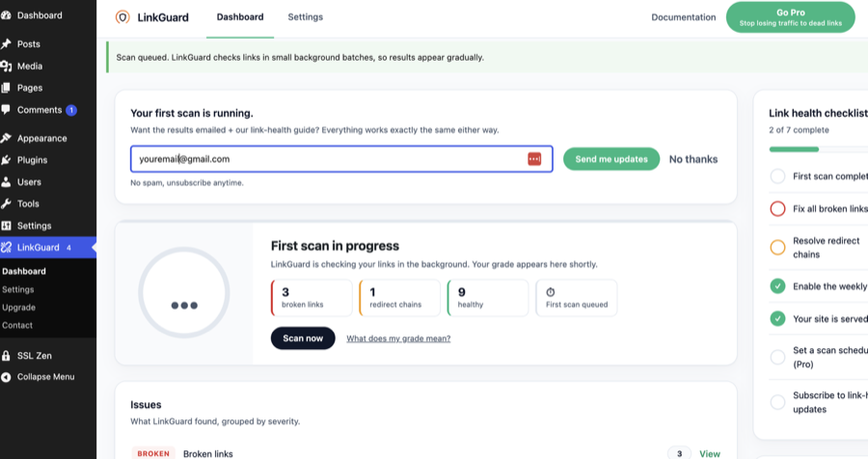Click the Settings sliders icon in sidebar
The width and height of the screenshot is (868, 459).
point(6,226)
